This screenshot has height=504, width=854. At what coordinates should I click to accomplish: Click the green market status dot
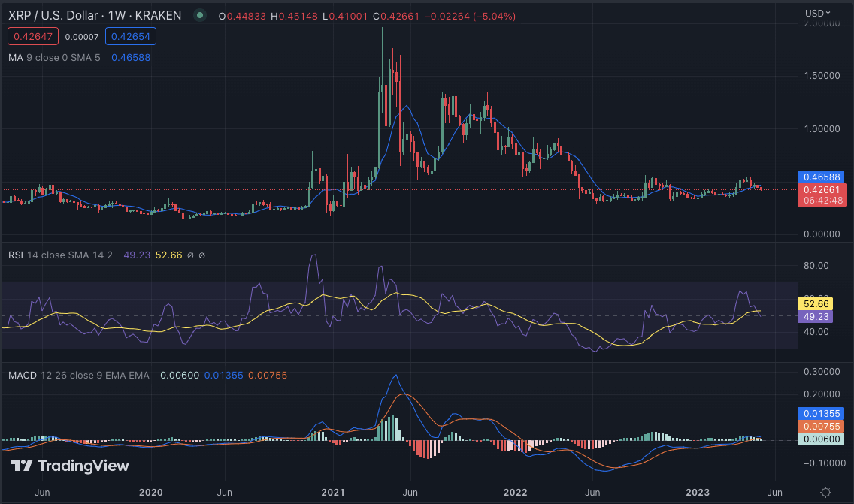pyautogui.click(x=200, y=15)
